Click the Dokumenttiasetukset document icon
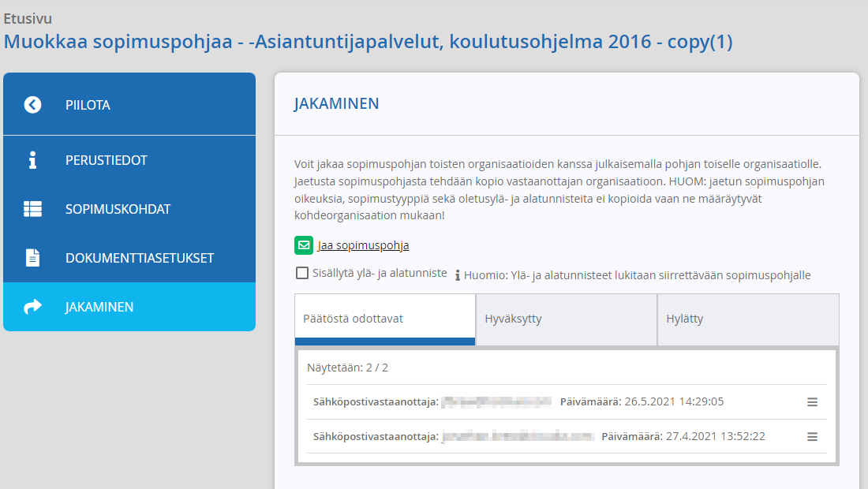This screenshot has width=868, height=489. point(32,258)
